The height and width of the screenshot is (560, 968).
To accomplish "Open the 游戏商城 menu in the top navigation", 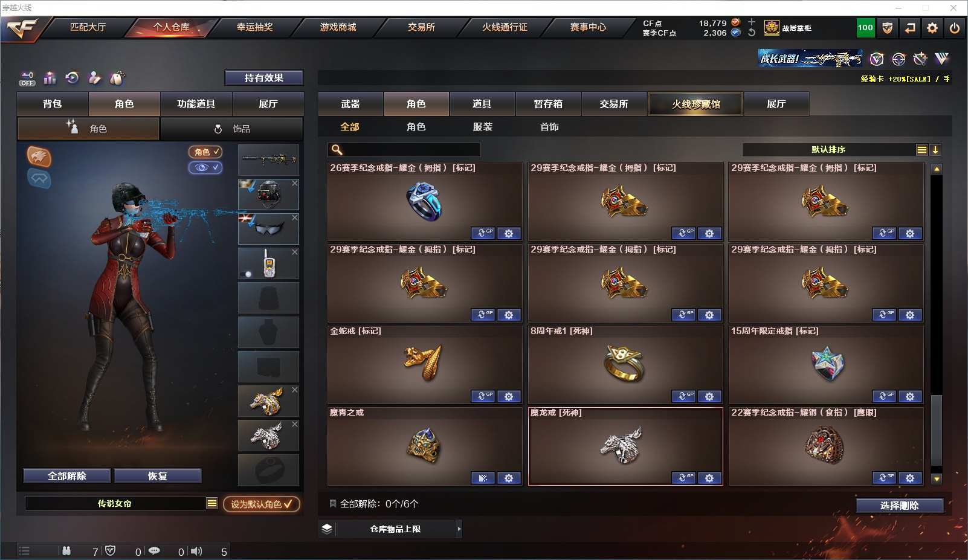I will [x=338, y=27].
